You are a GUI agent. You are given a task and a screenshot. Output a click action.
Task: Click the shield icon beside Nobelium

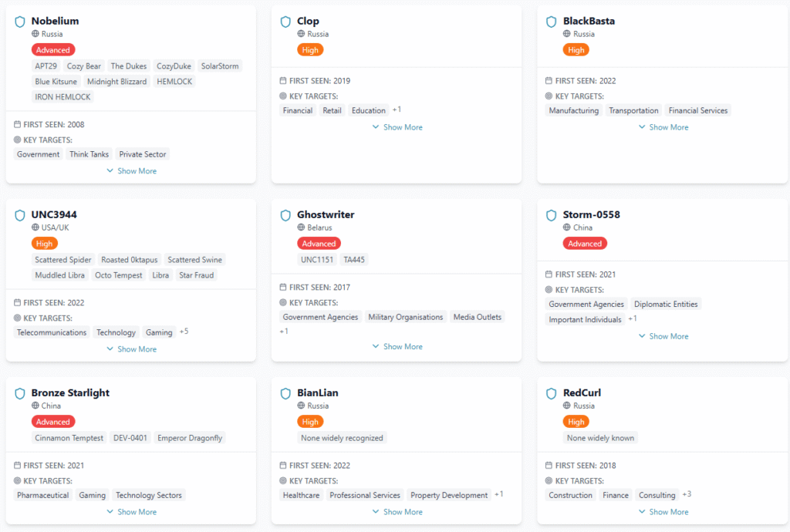[20, 22]
